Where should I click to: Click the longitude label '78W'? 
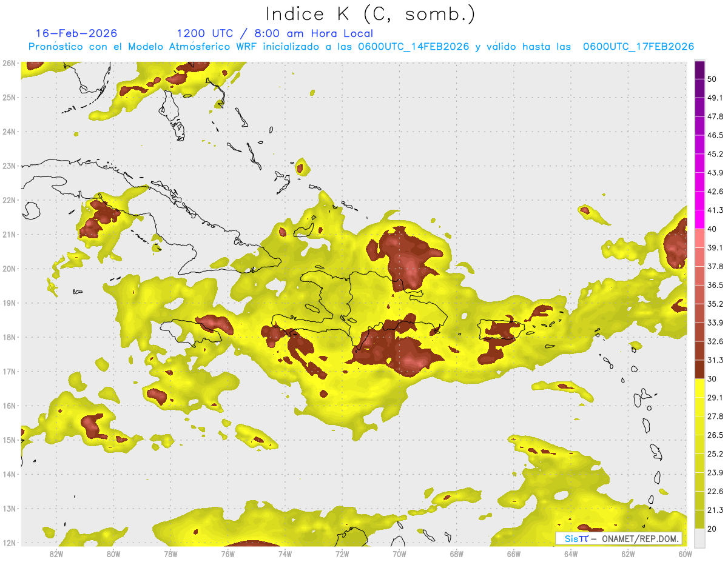click(x=170, y=554)
